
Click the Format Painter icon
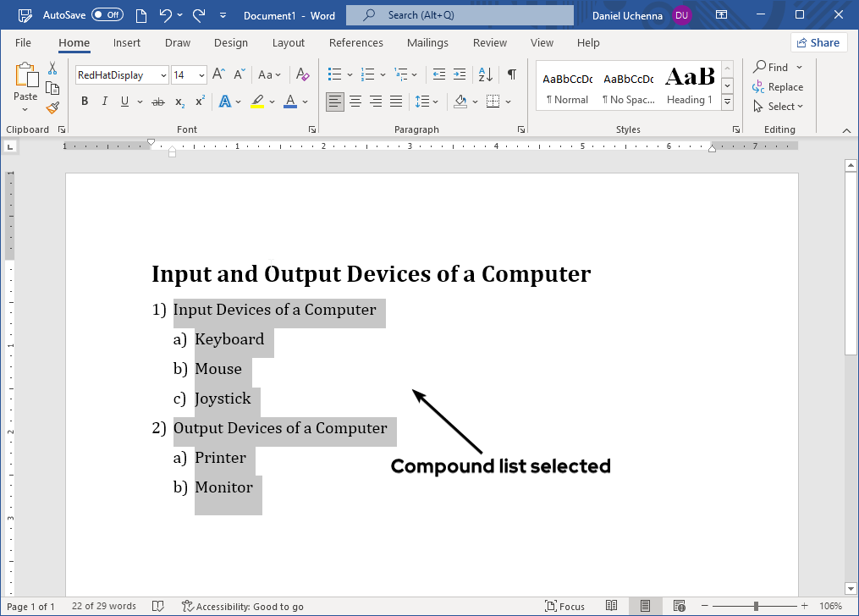[x=52, y=107]
